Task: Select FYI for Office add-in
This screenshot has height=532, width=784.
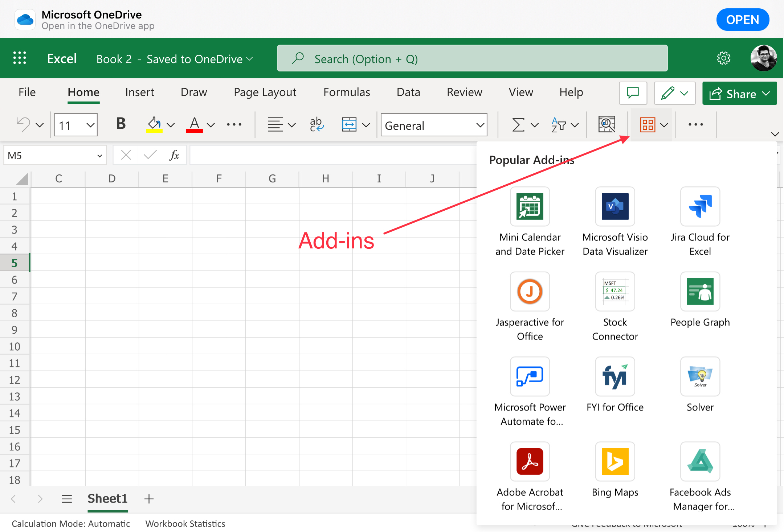Action: tap(615, 385)
